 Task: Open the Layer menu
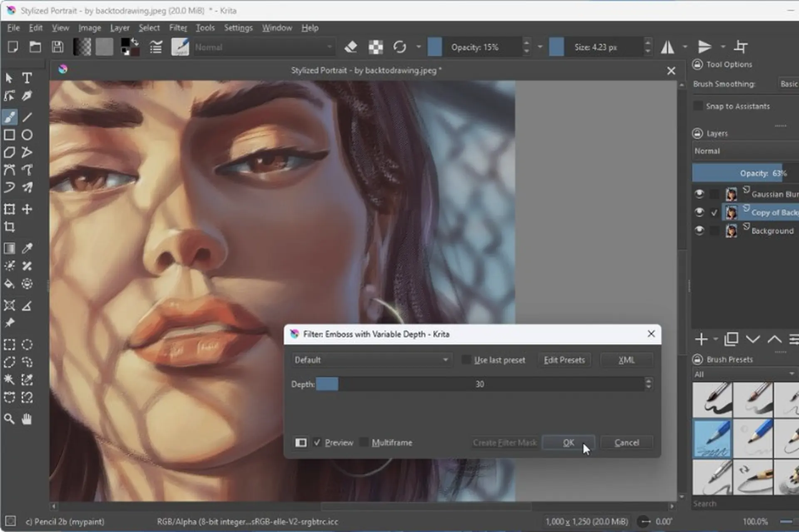120,28
